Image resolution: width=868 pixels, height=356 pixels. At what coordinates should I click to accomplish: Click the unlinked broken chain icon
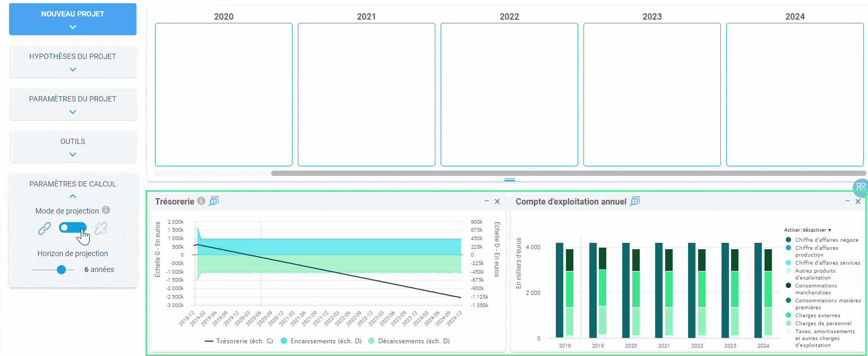click(x=101, y=228)
